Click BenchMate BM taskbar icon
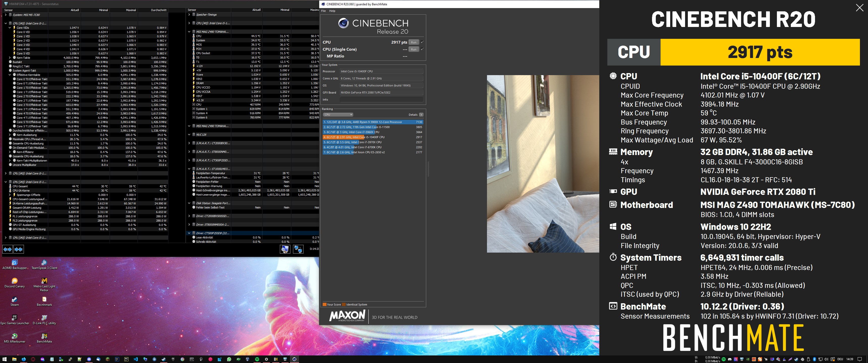868x363 pixels. [276, 359]
